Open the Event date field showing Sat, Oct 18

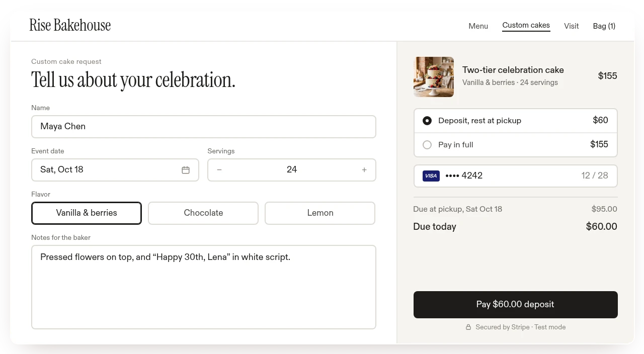pos(115,170)
